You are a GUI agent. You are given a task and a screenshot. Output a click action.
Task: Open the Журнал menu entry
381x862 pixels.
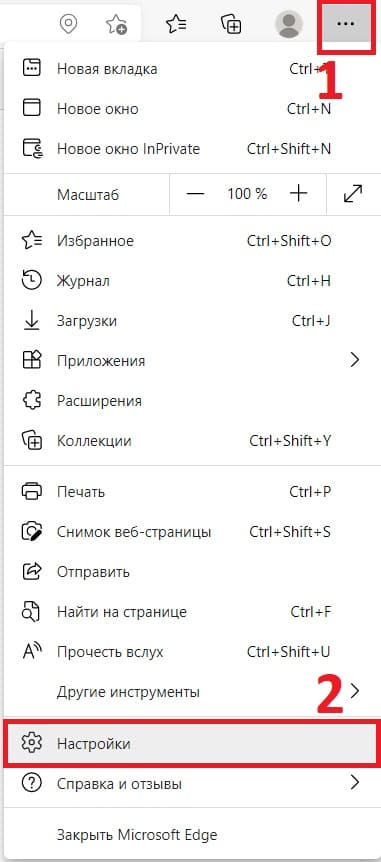click(190, 281)
